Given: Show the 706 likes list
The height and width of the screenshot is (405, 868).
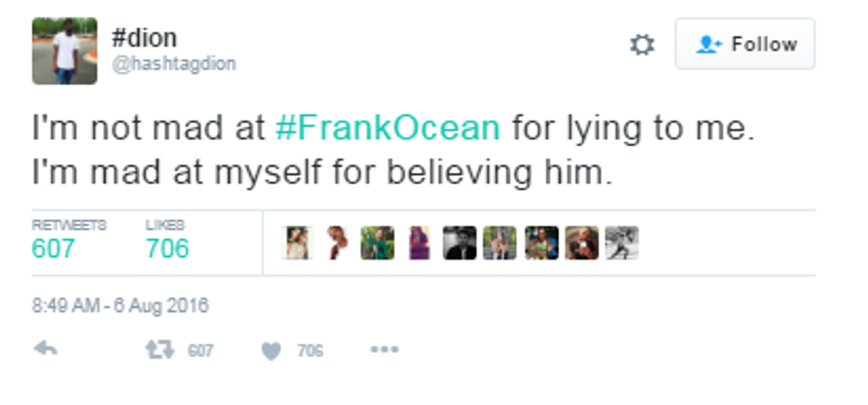Looking at the screenshot, I should click(x=167, y=248).
